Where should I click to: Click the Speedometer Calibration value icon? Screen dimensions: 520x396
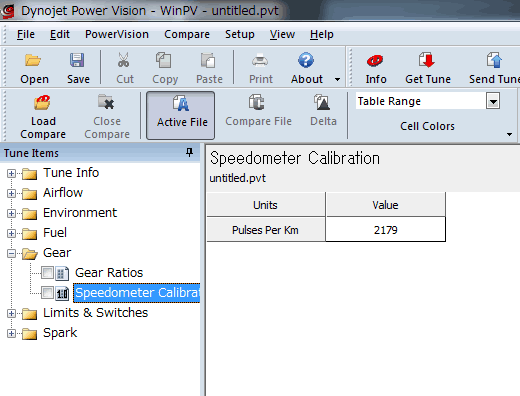62,293
